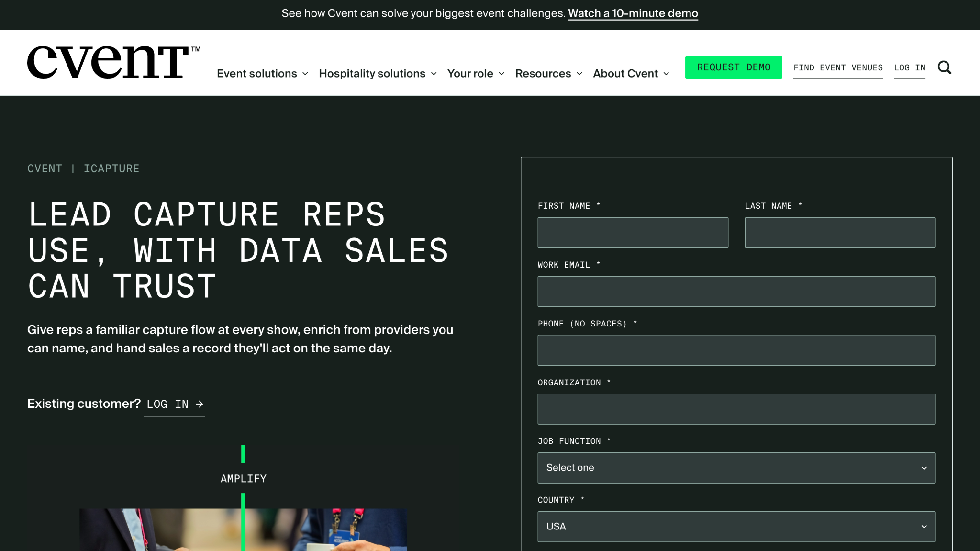Click Log In in the header

(x=910, y=68)
